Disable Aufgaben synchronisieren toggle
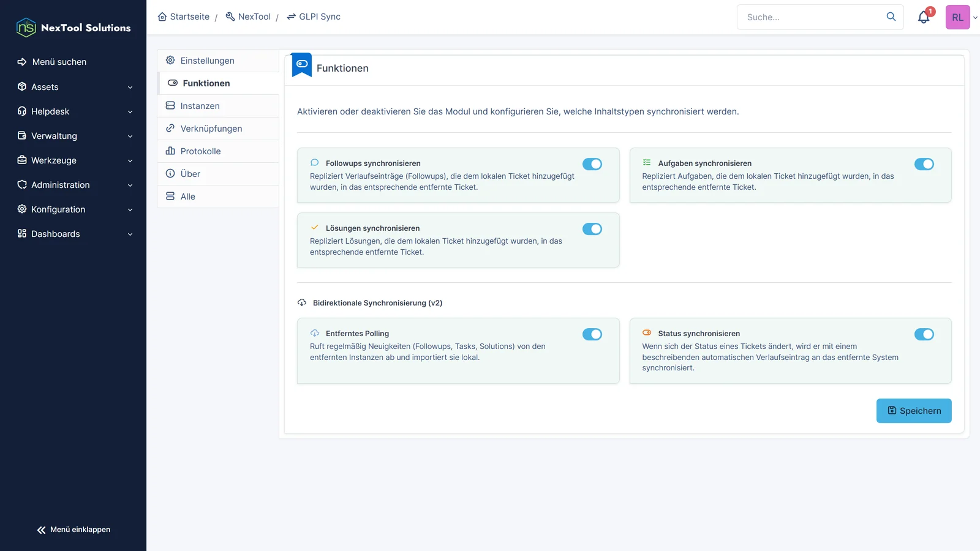This screenshot has height=551, width=980. pos(924,164)
